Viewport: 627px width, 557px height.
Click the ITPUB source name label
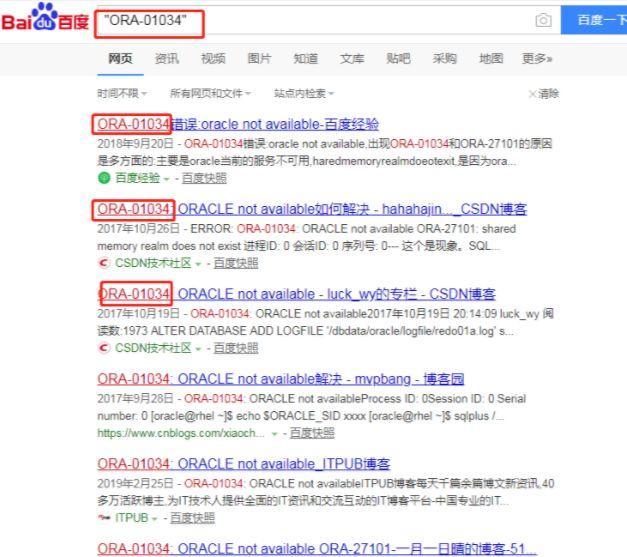(132, 518)
